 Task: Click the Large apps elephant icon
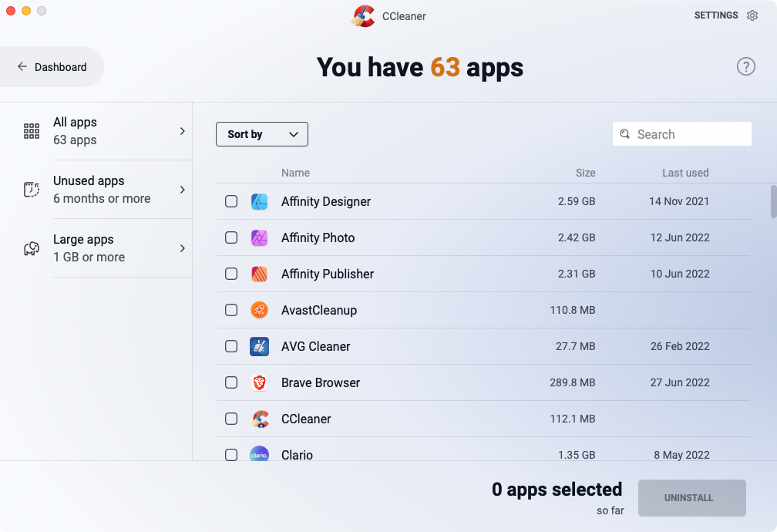[31, 248]
